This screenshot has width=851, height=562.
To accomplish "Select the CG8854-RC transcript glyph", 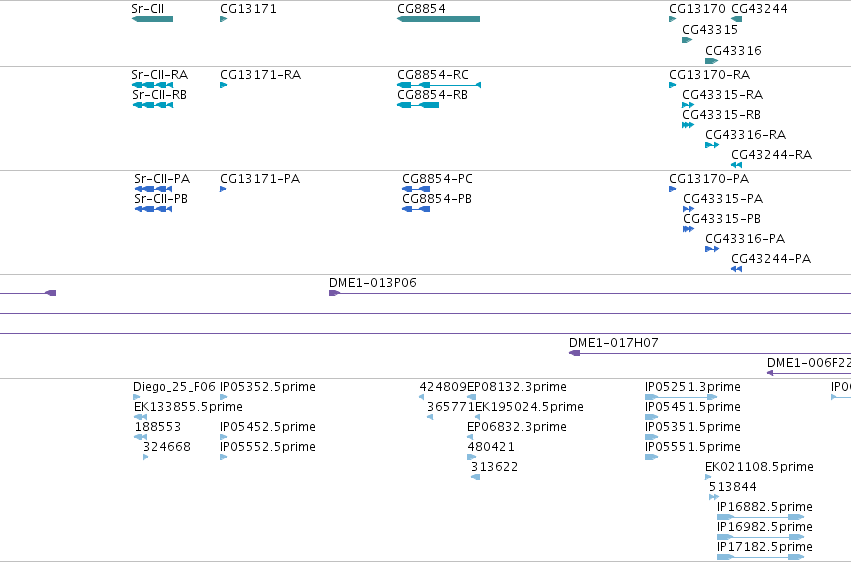I will (439, 85).
